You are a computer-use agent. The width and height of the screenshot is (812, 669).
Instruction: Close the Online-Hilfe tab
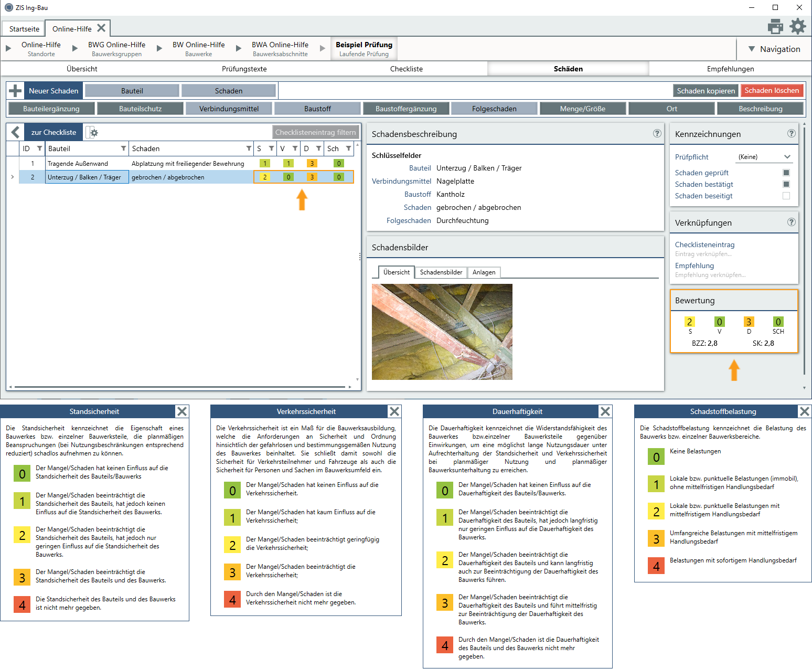(101, 28)
